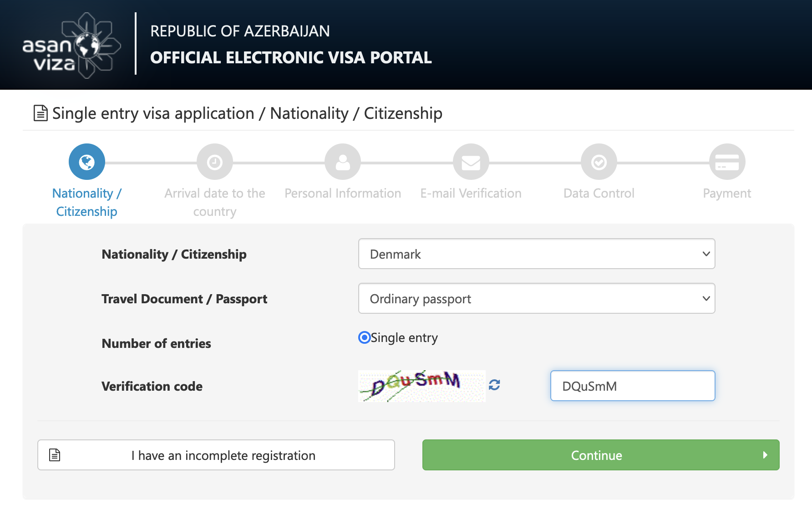This screenshot has width=812, height=510.
Task: Click the verification code text field
Action: [x=632, y=386]
